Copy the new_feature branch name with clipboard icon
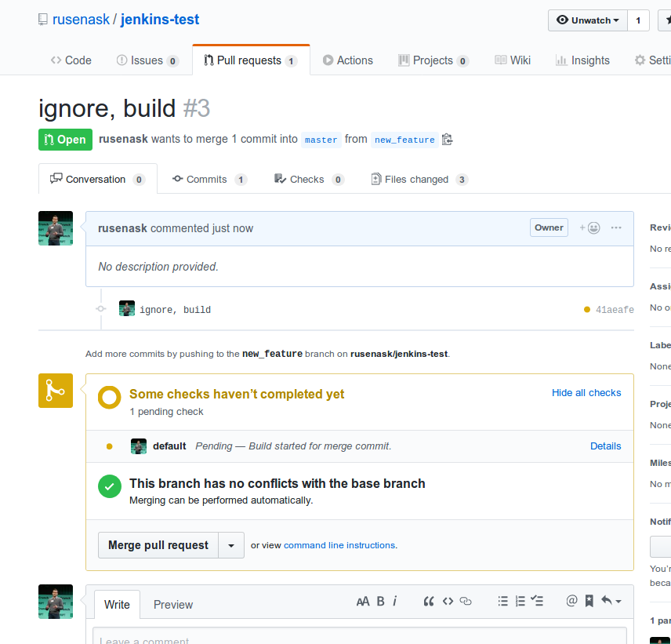The image size is (671, 644). tap(447, 140)
